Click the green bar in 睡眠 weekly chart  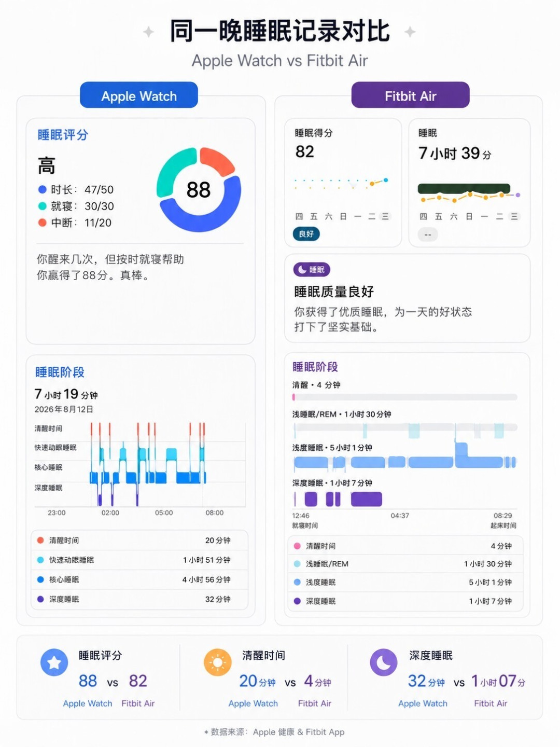tap(464, 188)
